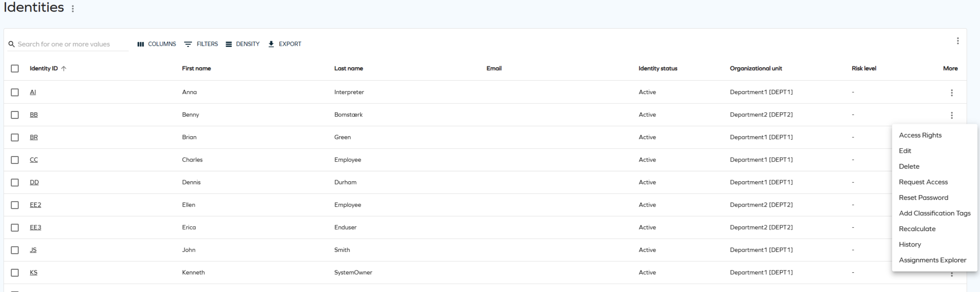Sort by Organizational unit column header

[756, 69]
